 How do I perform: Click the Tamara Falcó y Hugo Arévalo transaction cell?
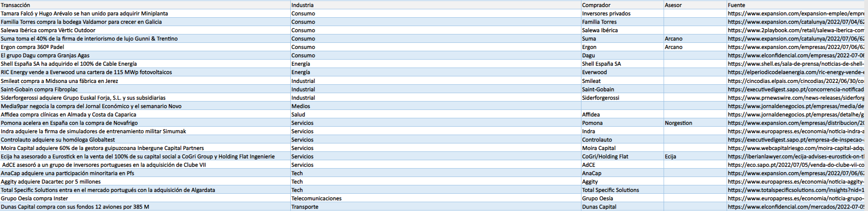point(145,14)
